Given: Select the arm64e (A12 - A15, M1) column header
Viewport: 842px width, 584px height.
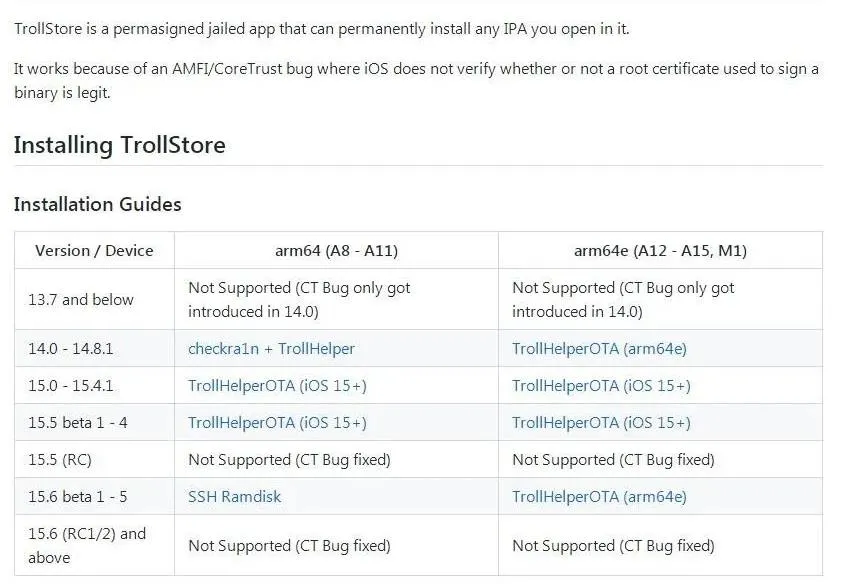Looking at the screenshot, I should click(x=660, y=251).
